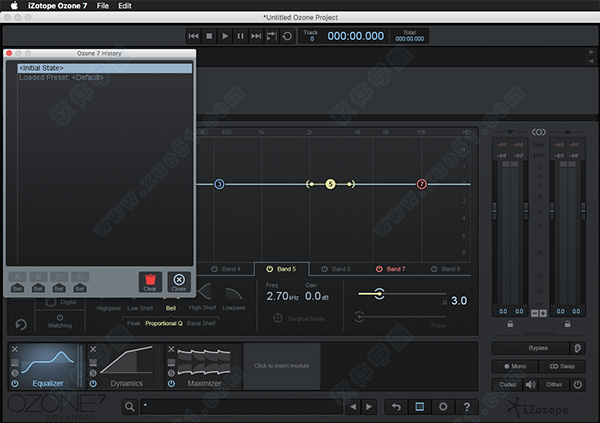This screenshot has height=423, width=600.
Task: Open the Equalizer module
Action: tap(48, 366)
